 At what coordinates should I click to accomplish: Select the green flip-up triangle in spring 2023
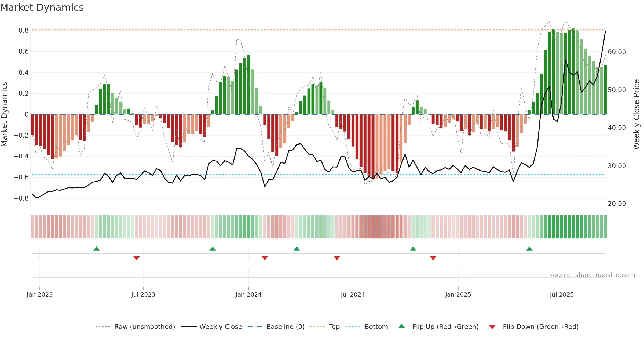click(x=96, y=249)
